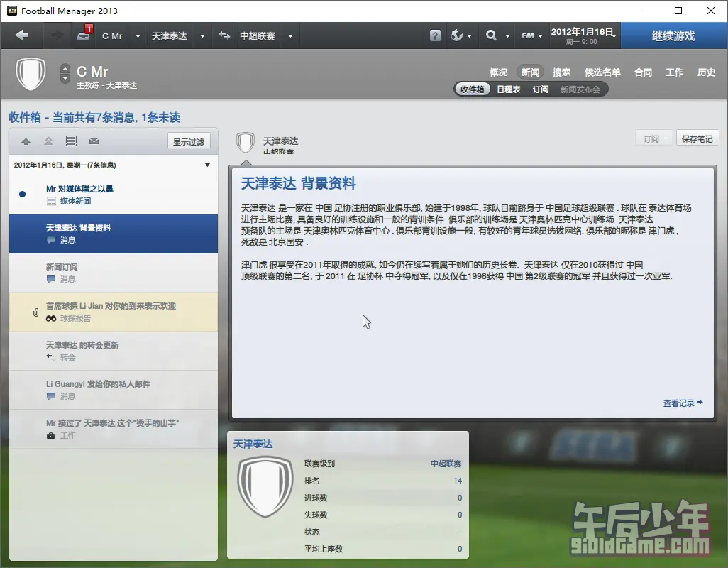Viewport: 728px width, 568px height.
Task: Open scout message from Li Jian
Action: click(x=114, y=312)
